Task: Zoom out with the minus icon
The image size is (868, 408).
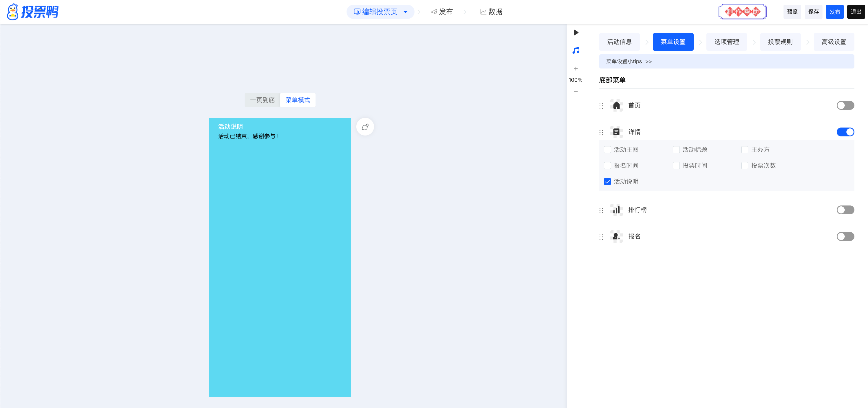Action: pos(576,92)
